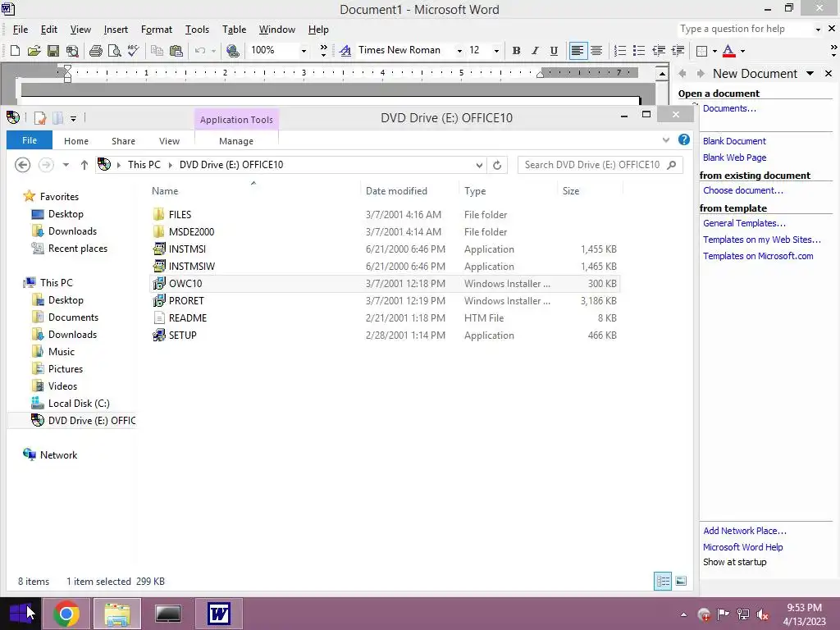Expand Explorer address bar history dropdown
Viewport: 840px width, 630px height.
click(479, 165)
